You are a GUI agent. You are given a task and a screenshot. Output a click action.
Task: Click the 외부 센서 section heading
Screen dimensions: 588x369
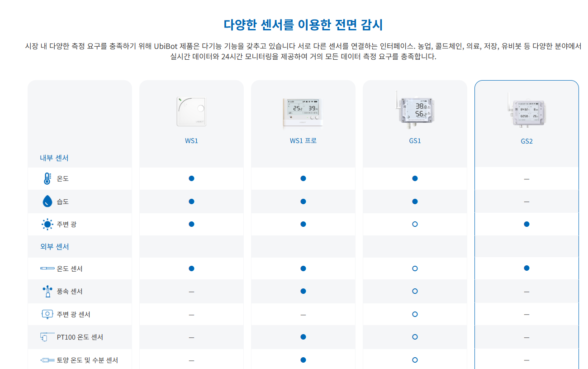[54, 247]
